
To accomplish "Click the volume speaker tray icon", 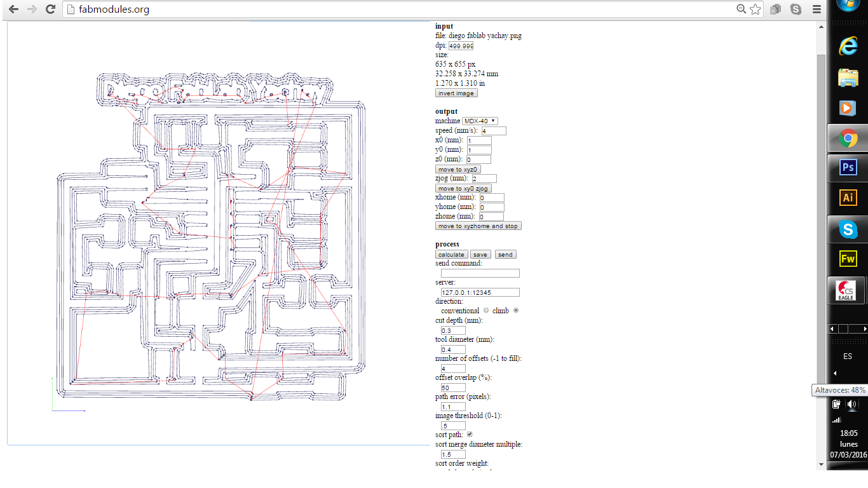I will pyautogui.click(x=852, y=404).
